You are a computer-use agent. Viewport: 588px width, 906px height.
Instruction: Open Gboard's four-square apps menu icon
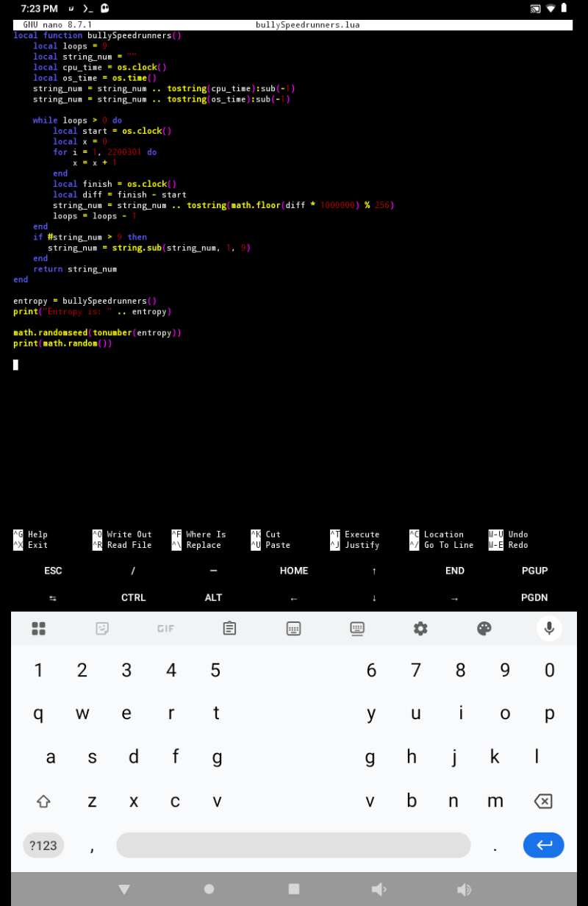39,629
